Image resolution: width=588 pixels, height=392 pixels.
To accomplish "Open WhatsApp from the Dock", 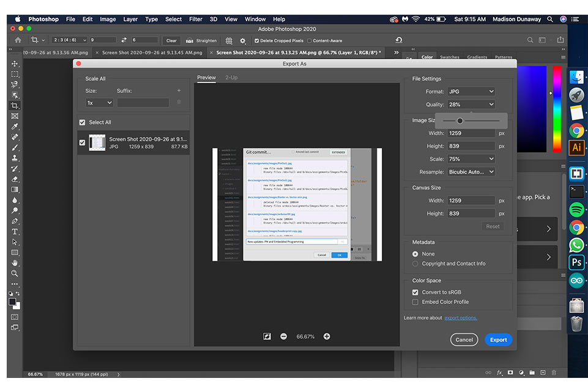I will point(576,245).
